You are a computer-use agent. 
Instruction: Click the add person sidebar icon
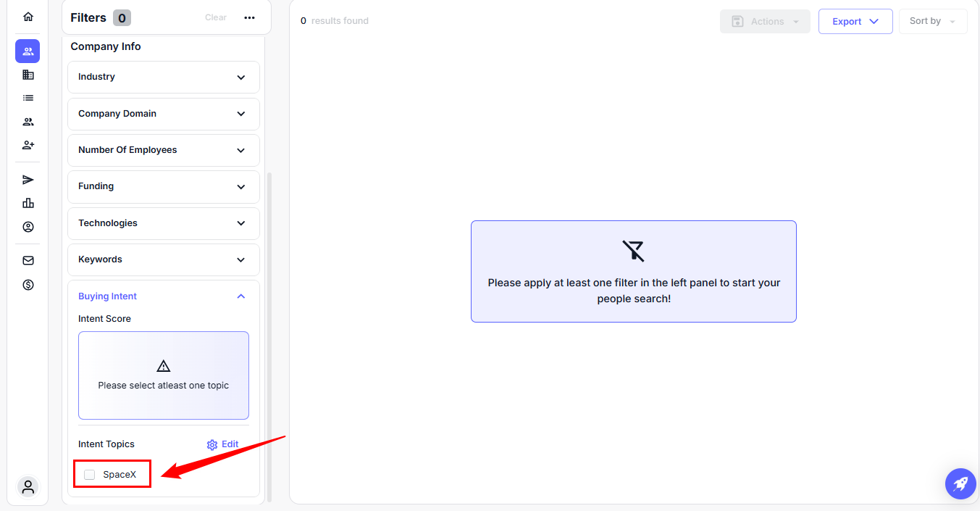pyautogui.click(x=28, y=145)
